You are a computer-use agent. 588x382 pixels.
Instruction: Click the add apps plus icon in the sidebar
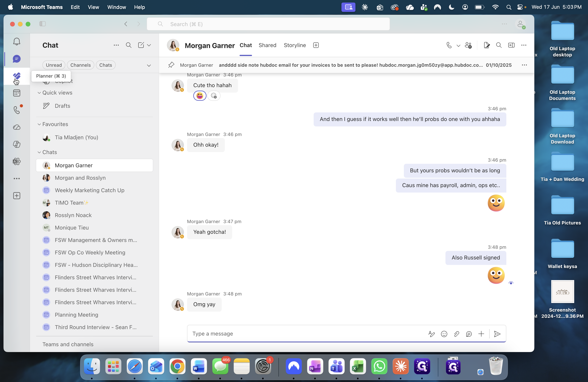point(17,196)
